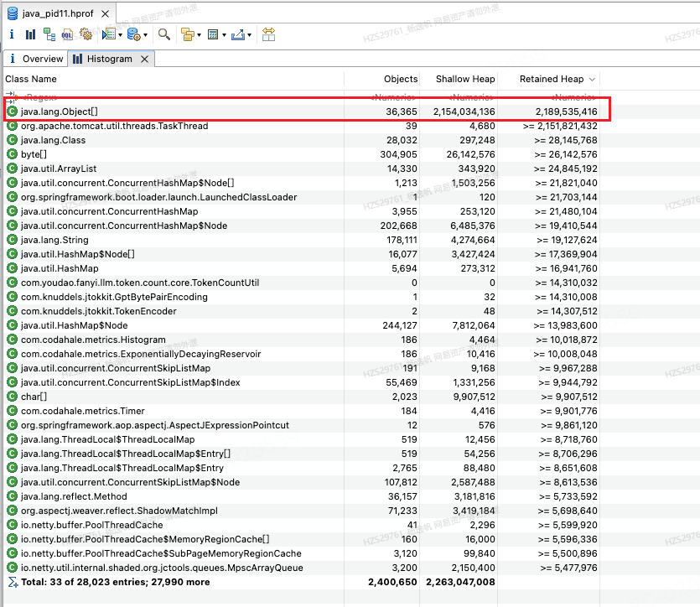This screenshot has height=607, width=700.
Task: Click the Query Browser database-gear icon
Action: click(x=134, y=34)
